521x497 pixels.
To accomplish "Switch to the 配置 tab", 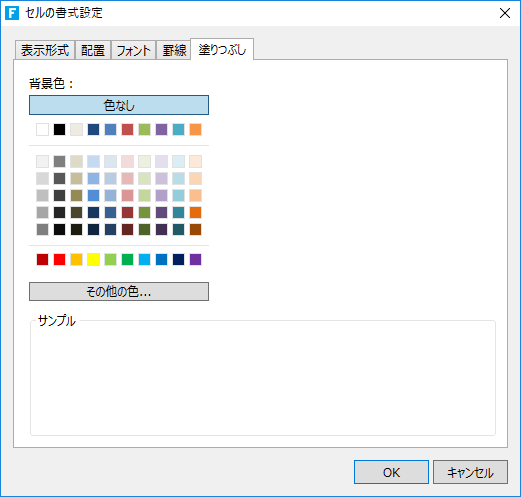I will (93, 50).
